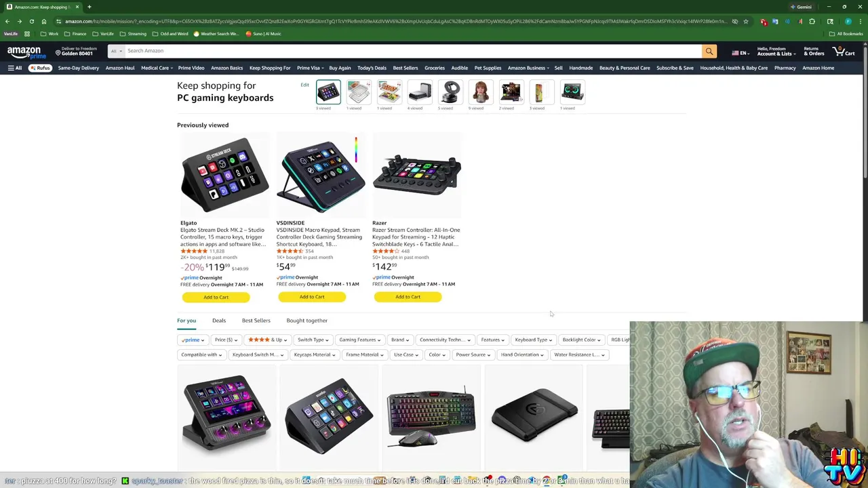Screen dimensions: 868x488
Task: Filter by four stars & up
Action: click(267, 340)
